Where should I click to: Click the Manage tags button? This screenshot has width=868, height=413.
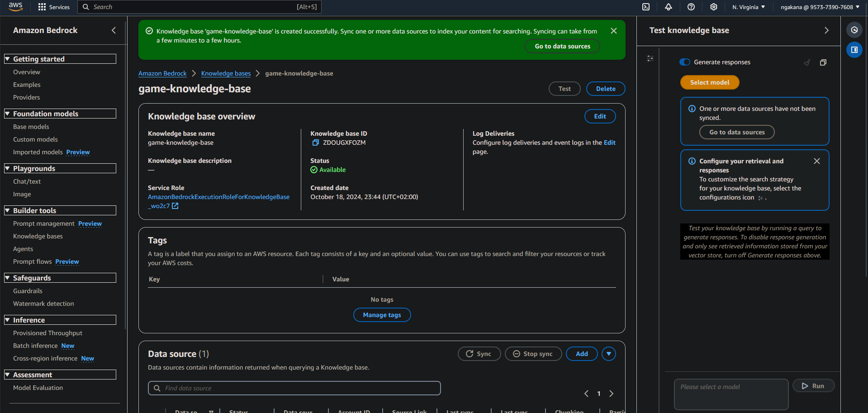click(x=382, y=315)
